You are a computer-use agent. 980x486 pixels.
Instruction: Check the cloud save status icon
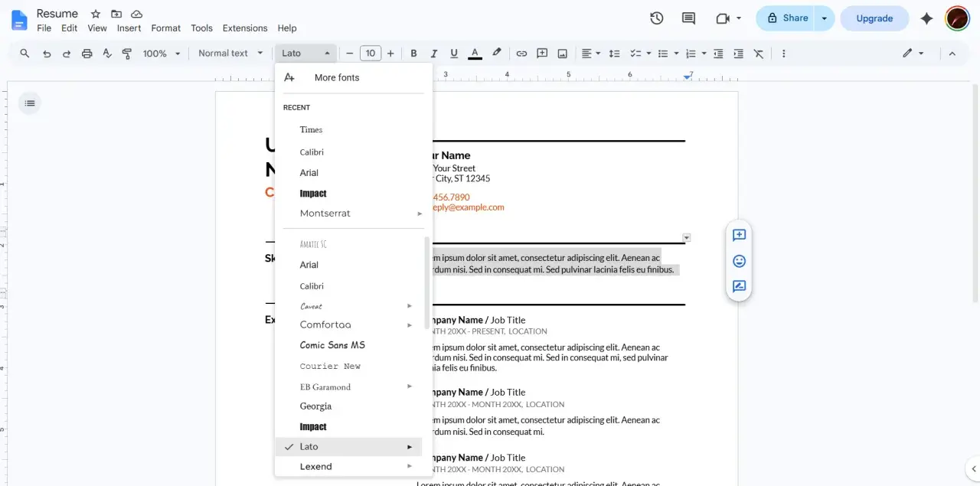[137, 14]
